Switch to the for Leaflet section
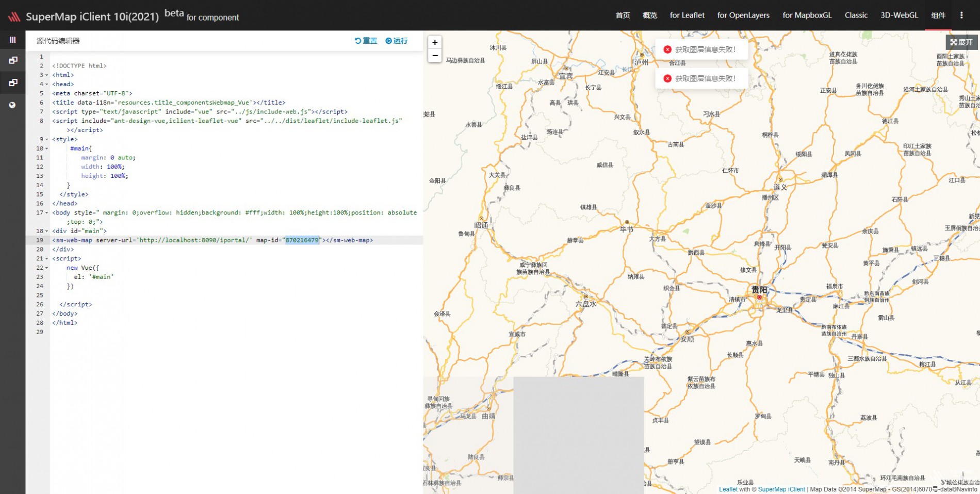This screenshot has width=980, height=494. click(x=687, y=15)
